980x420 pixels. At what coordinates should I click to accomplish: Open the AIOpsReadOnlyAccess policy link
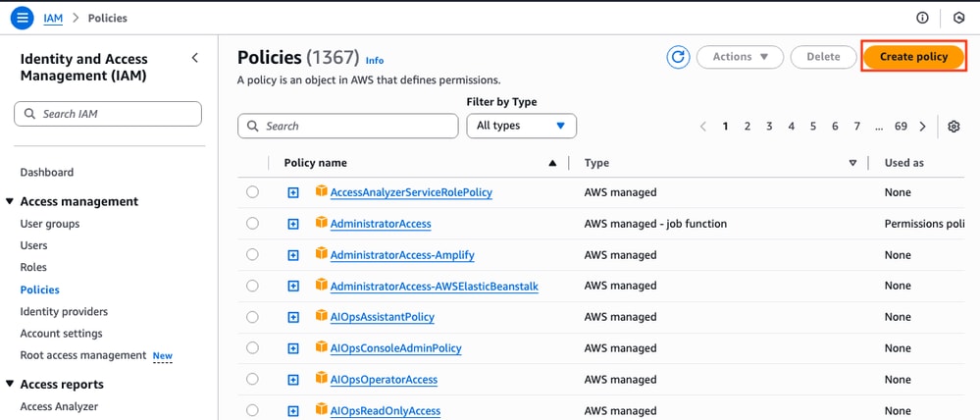(x=385, y=410)
